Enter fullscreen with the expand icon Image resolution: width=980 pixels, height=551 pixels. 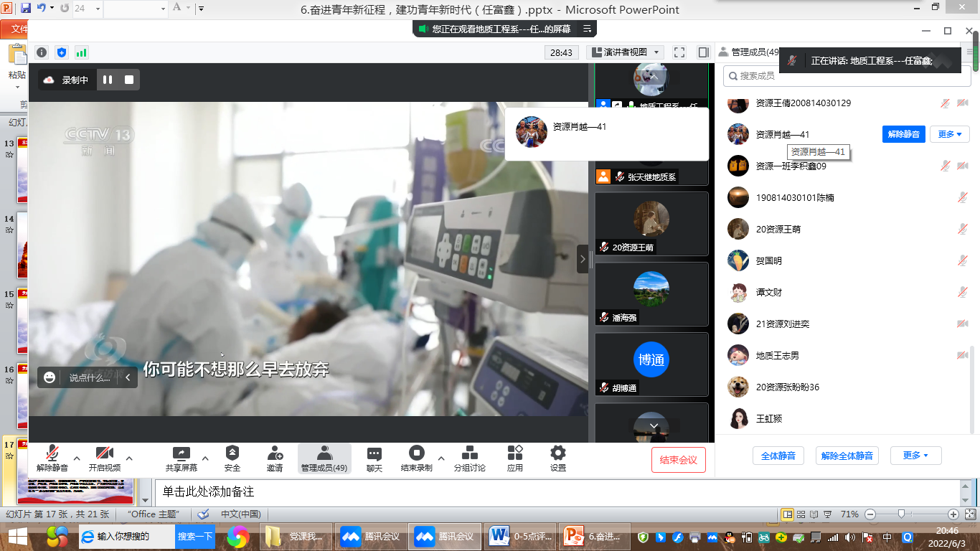[679, 52]
